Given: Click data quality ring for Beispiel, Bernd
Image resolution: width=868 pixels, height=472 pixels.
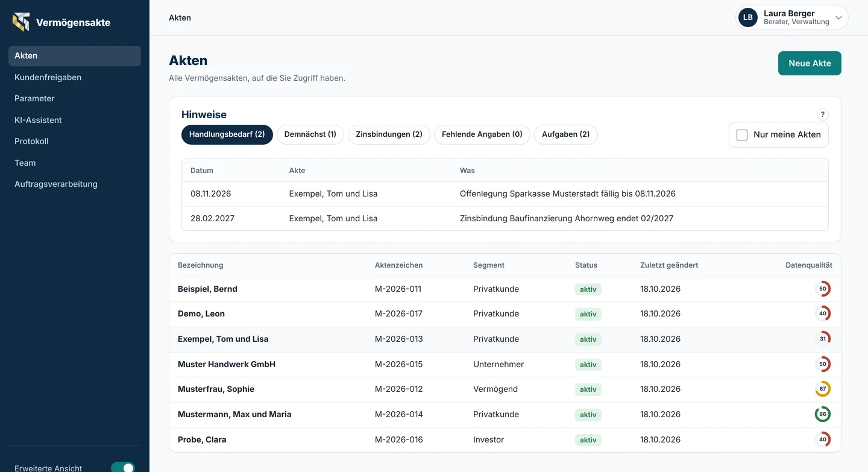Looking at the screenshot, I should (x=823, y=289).
